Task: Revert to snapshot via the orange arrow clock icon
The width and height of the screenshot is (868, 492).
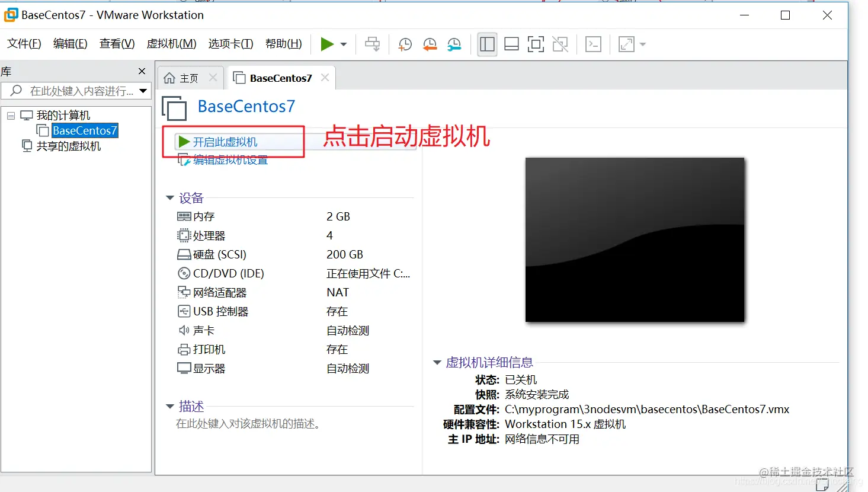Action: pyautogui.click(x=429, y=44)
